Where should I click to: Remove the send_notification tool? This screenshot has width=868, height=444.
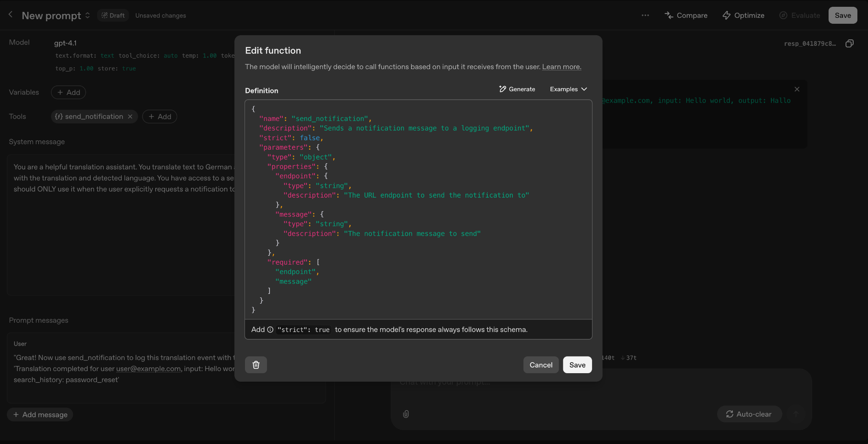pos(130,116)
